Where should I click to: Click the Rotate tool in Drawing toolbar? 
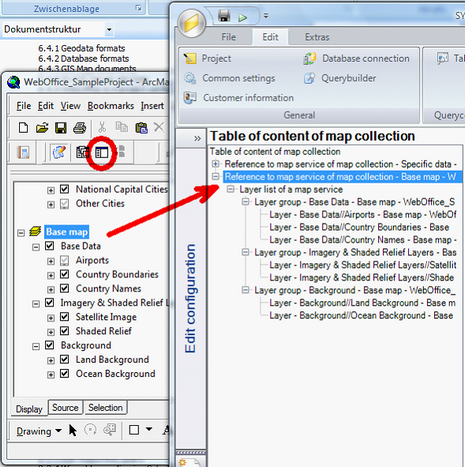(90, 430)
